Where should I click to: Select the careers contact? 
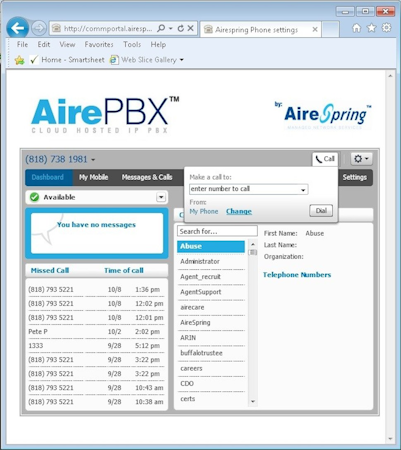tap(211, 368)
